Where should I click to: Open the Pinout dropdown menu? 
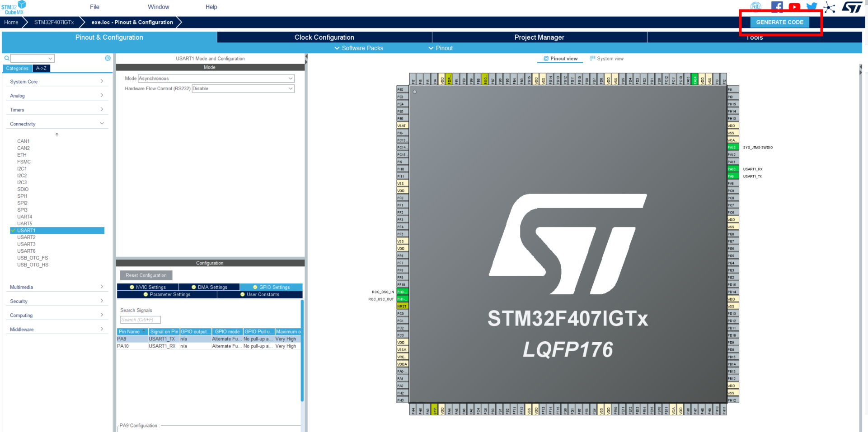(441, 48)
